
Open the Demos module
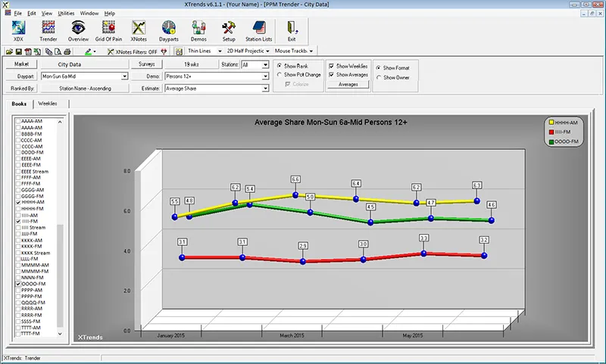coord(198,30)
